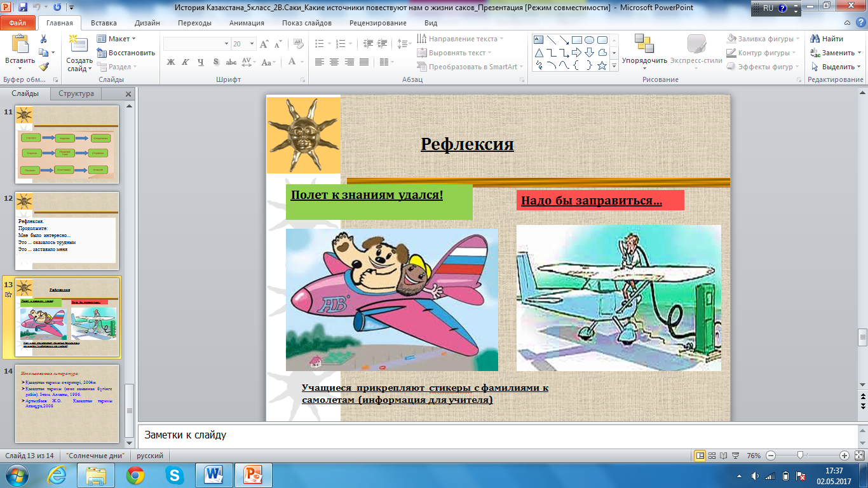Click the Cut scissors icon
The image size is (868, 488).
(44, 39)
